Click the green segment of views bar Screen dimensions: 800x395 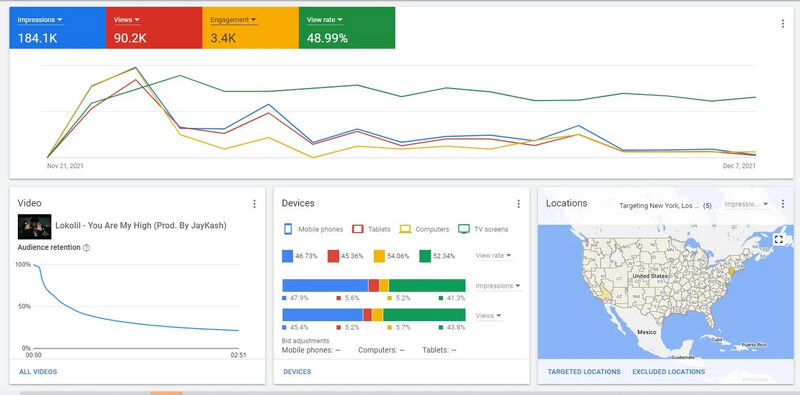(x=424, y=315)
